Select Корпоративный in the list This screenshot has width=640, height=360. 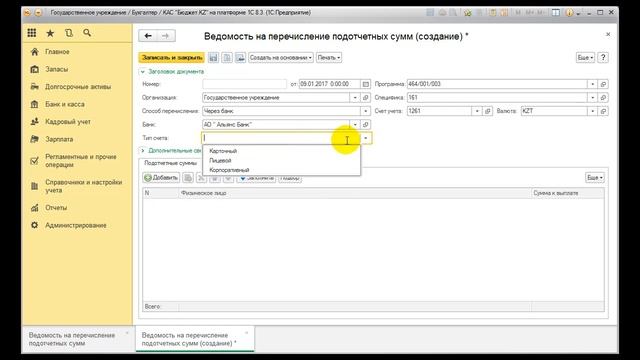(282, 170)
